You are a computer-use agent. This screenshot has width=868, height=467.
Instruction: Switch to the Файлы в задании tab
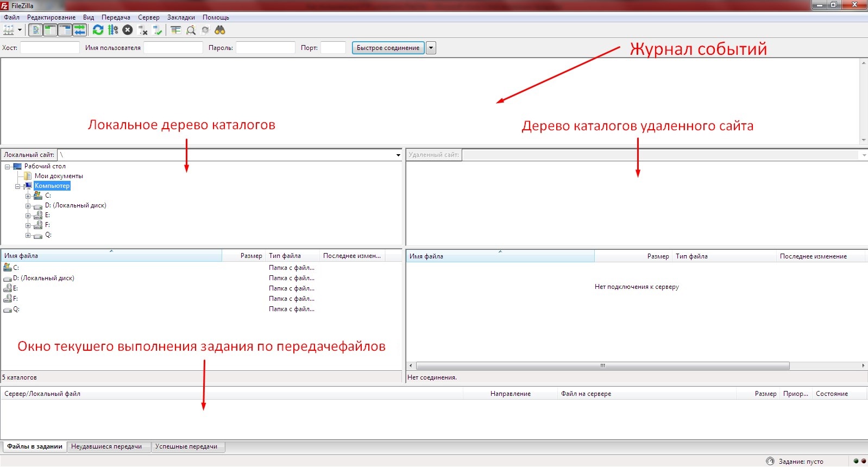(35, 446)
